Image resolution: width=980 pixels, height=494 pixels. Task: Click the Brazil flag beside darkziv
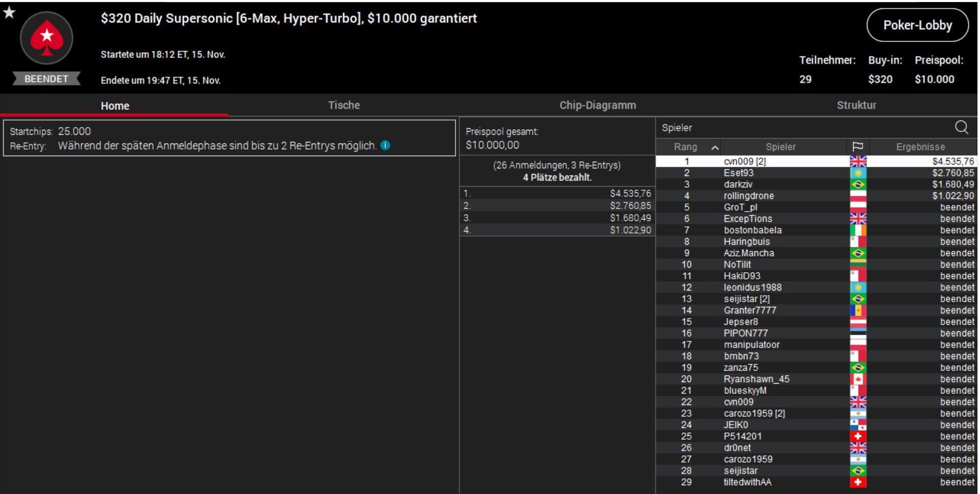pos(858,184)
